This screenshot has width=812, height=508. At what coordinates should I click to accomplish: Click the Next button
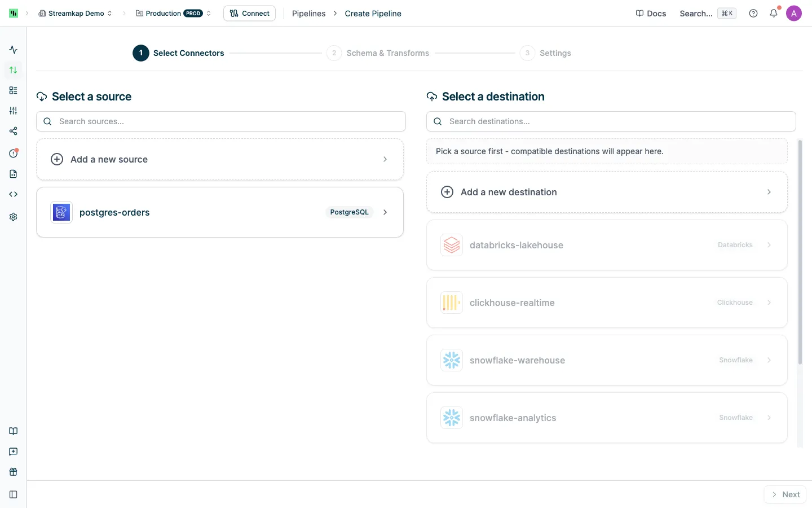[x=785, y=494]
